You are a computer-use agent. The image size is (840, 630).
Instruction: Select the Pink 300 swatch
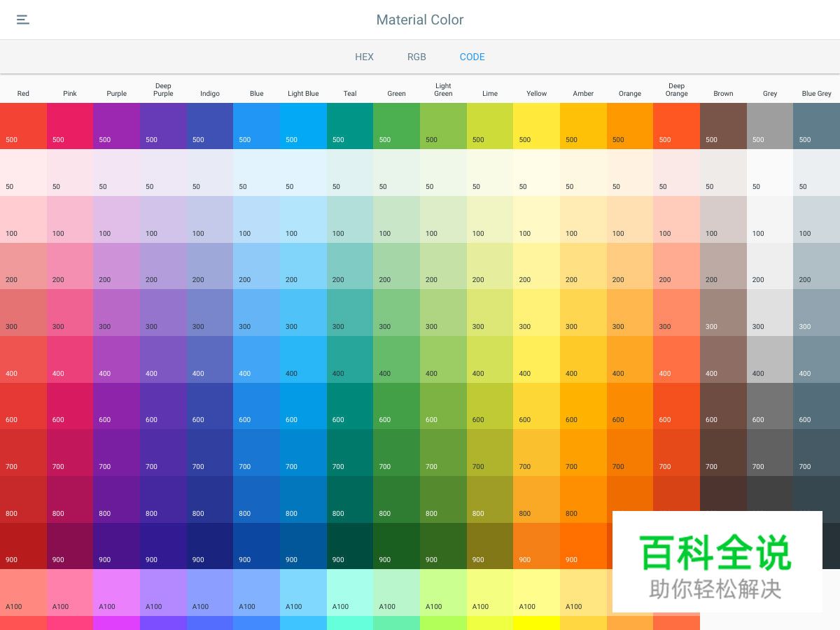click(70, 313)
